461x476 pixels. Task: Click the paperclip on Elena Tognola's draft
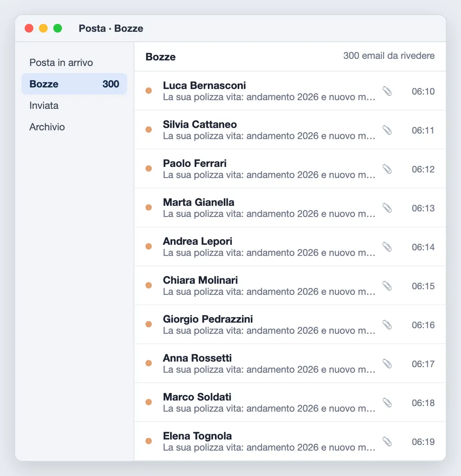[x=387, y=441]
